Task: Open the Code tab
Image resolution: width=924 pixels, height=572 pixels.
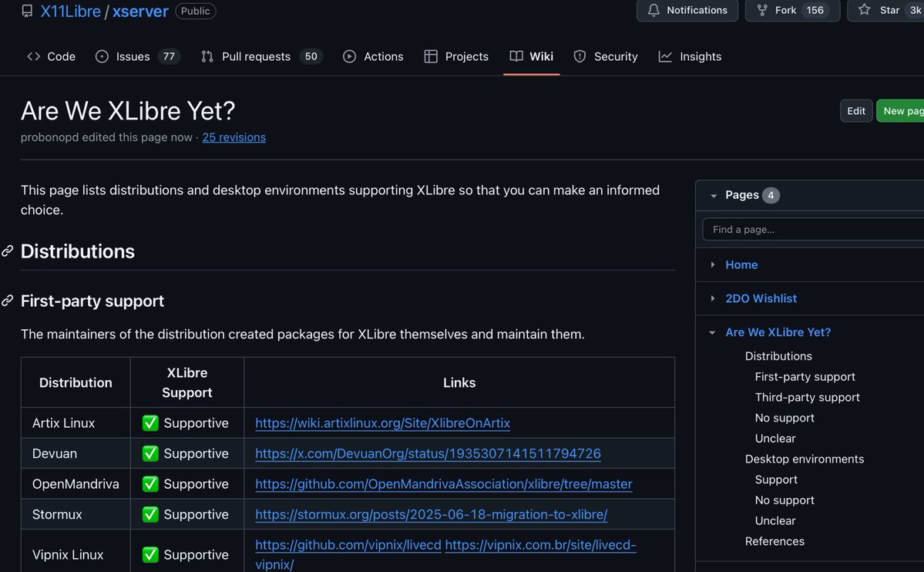Action: pyautogui.click(x=52, y=56)
